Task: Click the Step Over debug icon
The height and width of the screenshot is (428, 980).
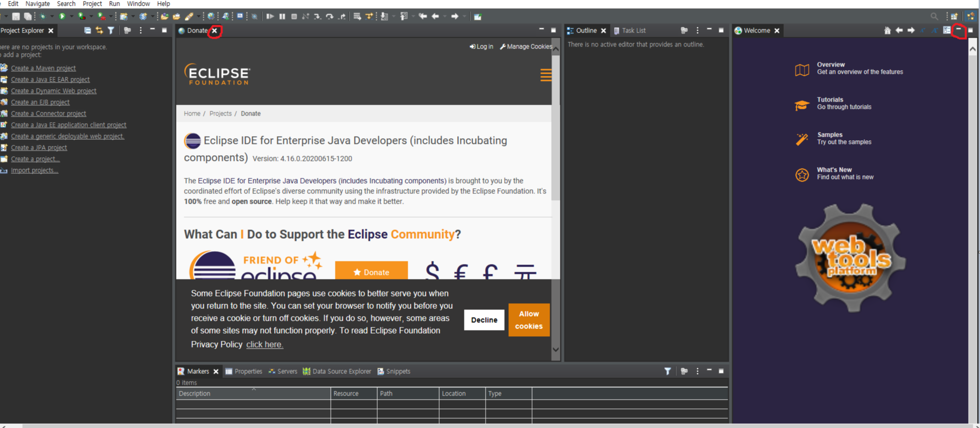Action: click(329, 17)
